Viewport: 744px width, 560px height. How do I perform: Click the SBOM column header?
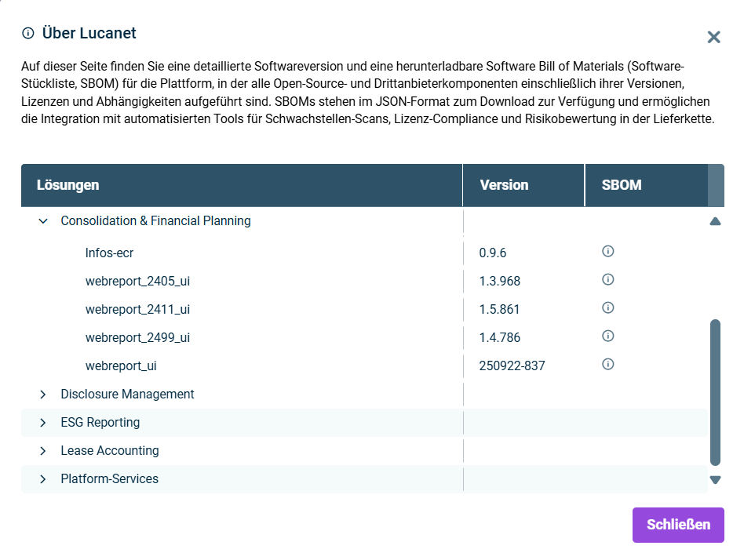[622, 185]
